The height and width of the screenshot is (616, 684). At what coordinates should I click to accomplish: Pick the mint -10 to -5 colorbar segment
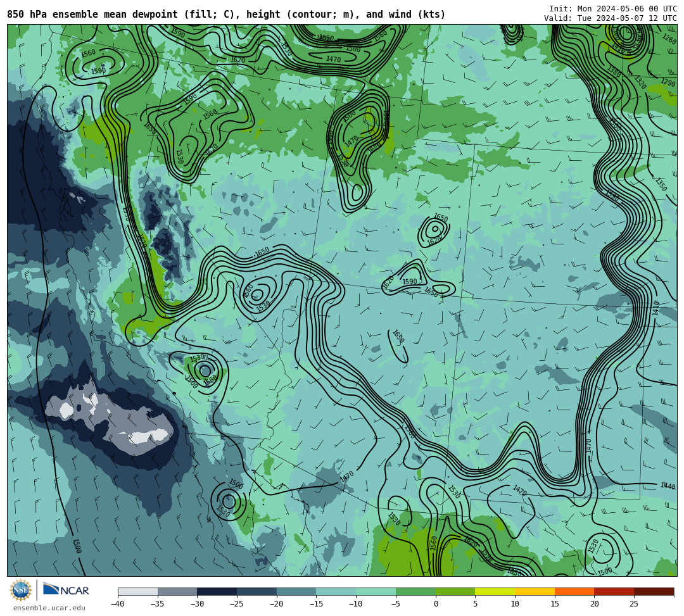(376, 591)
